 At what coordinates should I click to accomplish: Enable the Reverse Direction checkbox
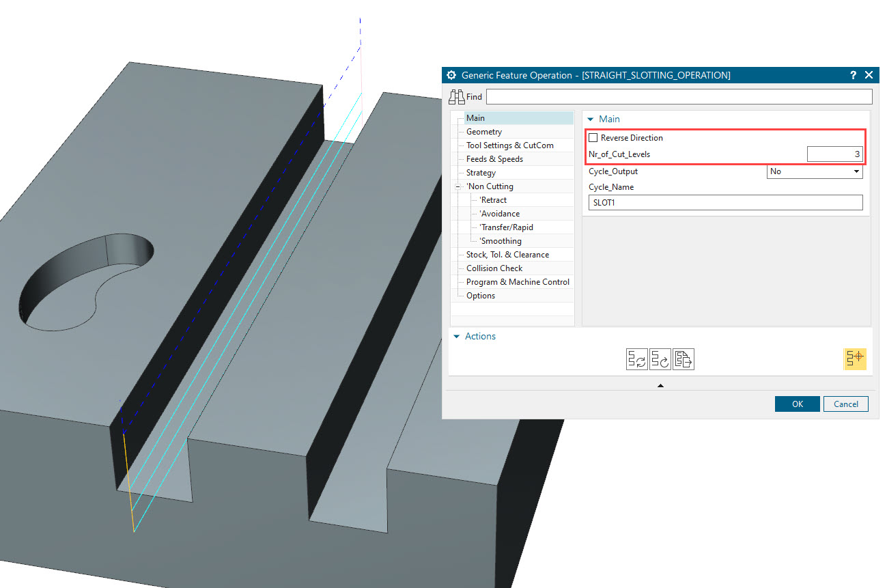pyautogui.click(x=593, y=137)
